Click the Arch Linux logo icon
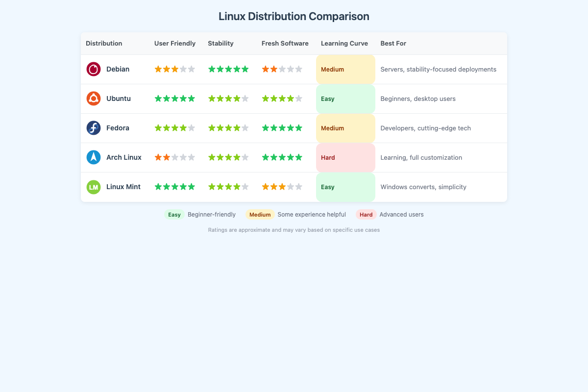This screenshot has width=588, height=392. coord(93,157)
